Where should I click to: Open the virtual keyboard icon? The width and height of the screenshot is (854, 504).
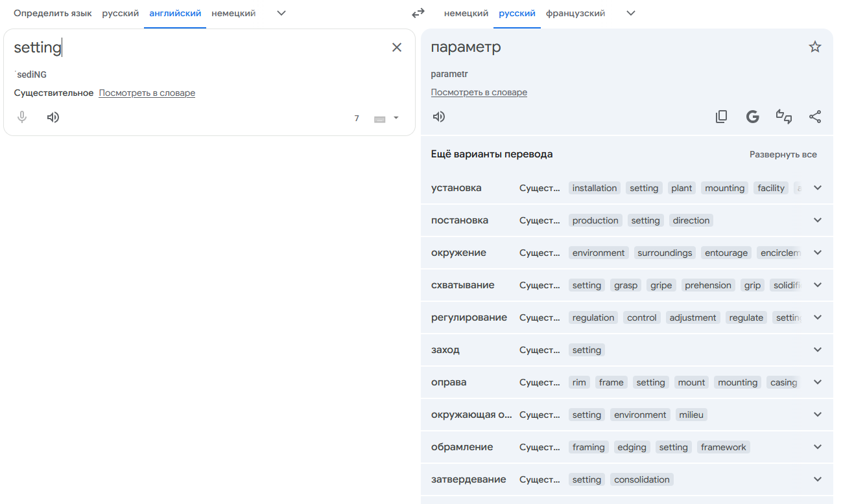tap(380, 119)
